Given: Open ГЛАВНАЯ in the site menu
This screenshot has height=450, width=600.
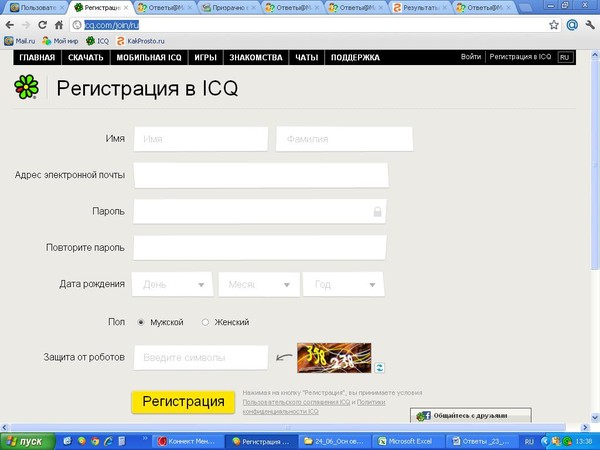Looking at the screenshot, I should (x=37, y=57).
